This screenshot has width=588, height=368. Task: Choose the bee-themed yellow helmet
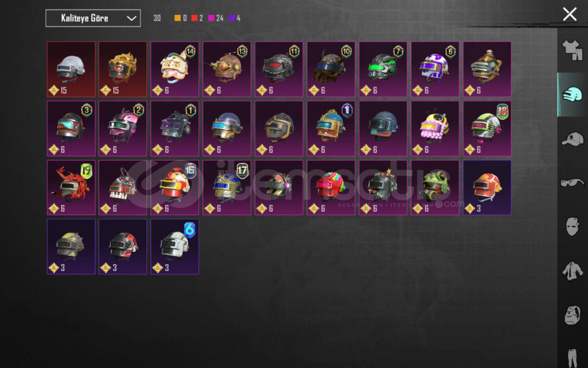435,128
